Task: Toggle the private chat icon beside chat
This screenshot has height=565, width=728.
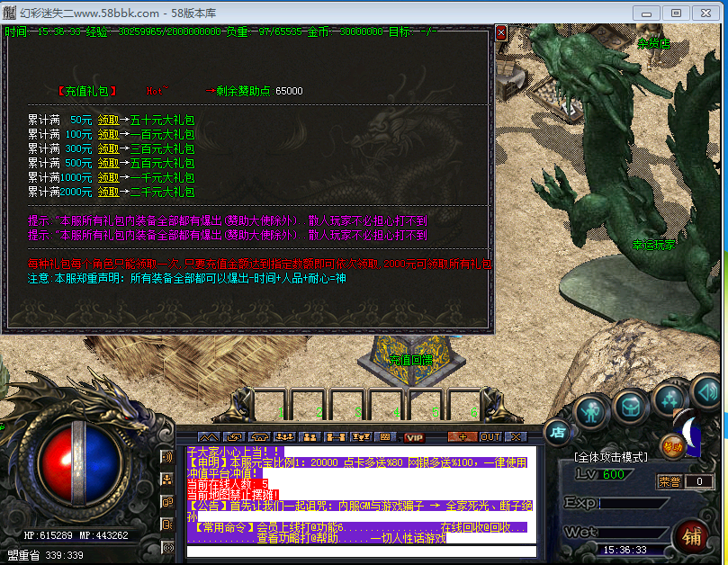Action: tap(167, 502)
